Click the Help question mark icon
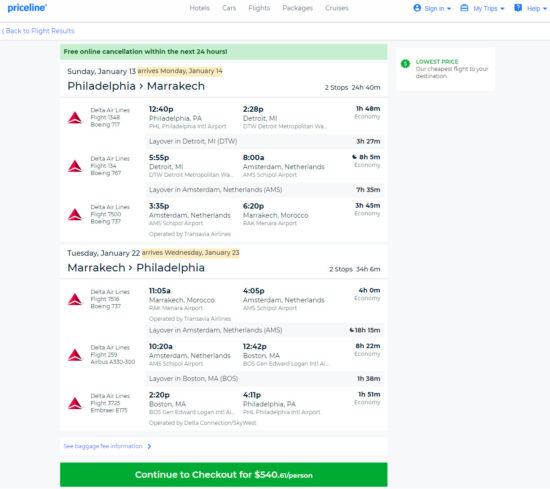The width and height of the screenshot is (550, 489). coord(518,8)
